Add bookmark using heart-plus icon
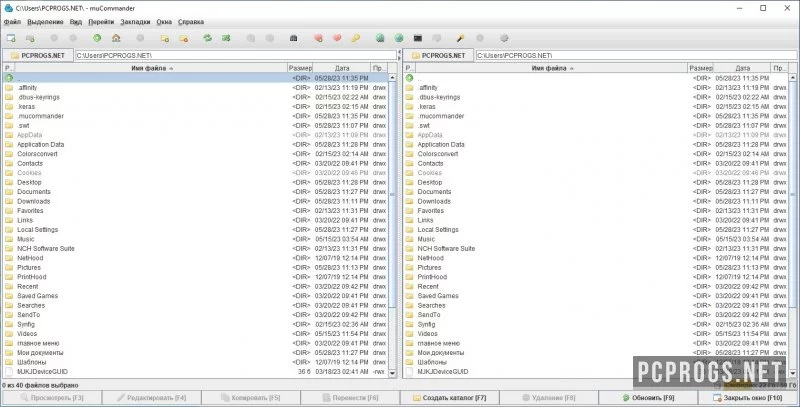Screen dimensions: 800x407 click(x=318, y=38)
